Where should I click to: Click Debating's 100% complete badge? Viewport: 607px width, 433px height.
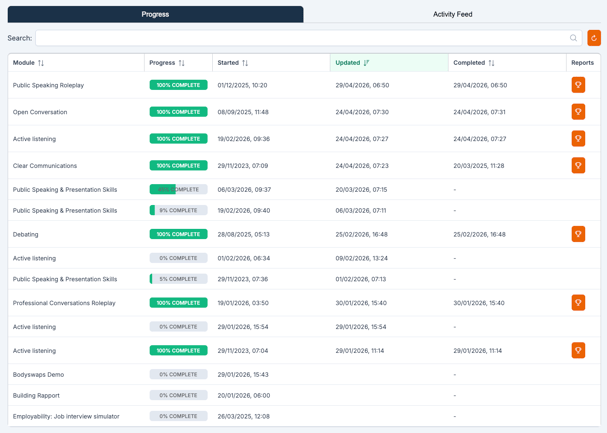coord(178,234)
